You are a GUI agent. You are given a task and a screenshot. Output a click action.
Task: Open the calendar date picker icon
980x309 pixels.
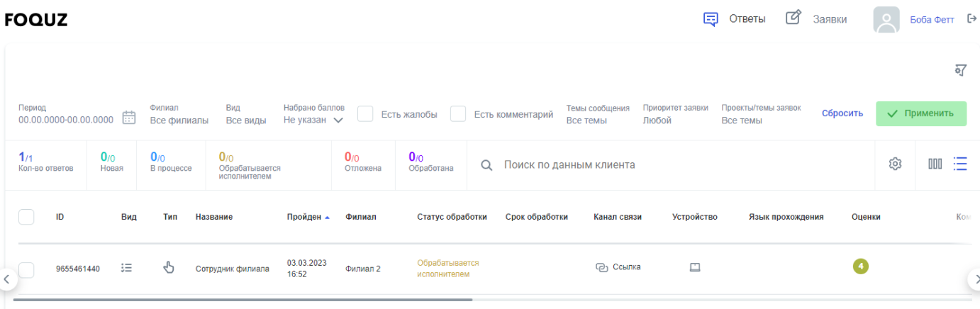129,118
